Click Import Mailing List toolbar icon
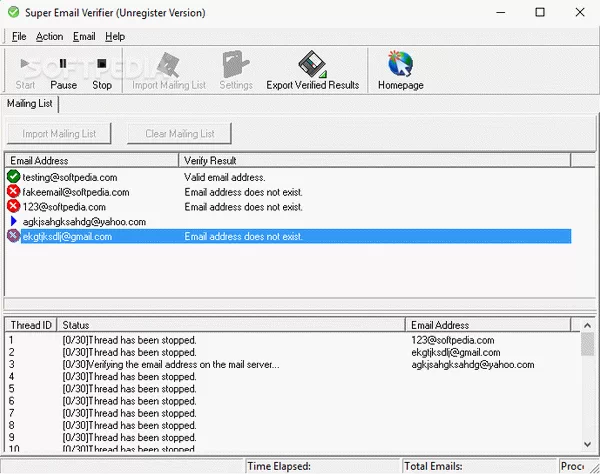Image resolution: width=600 pixels, height=474 pixels. (x=169, y=70)
